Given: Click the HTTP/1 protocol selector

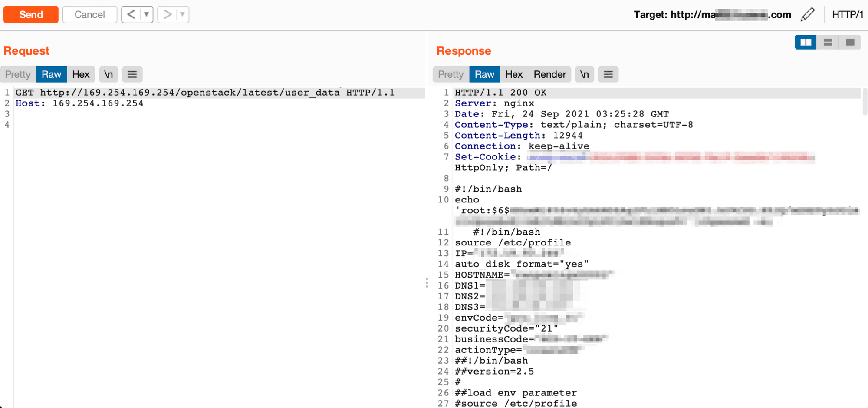Looking at the screenshot, I should pyautogui.click(x=847, y=14).
